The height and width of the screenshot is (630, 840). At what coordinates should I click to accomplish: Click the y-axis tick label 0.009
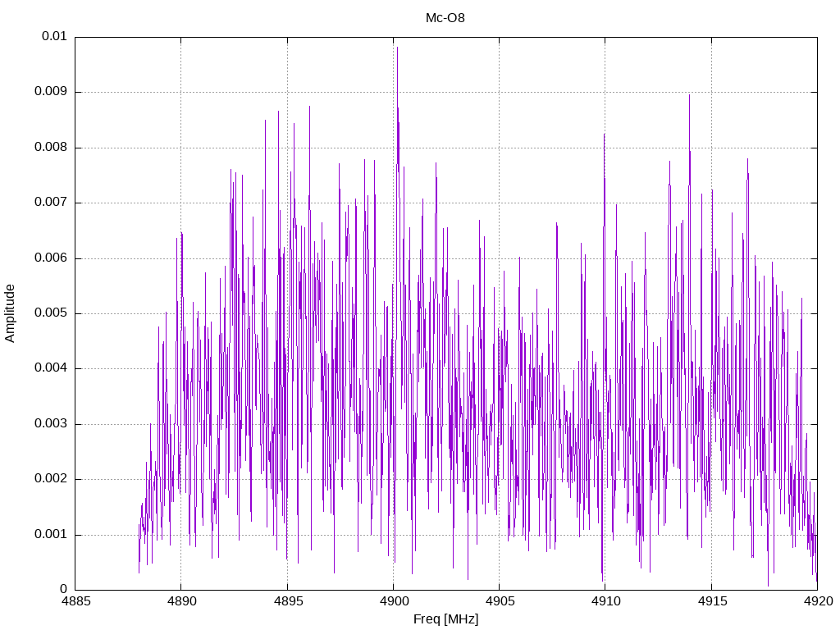(51, 92)
